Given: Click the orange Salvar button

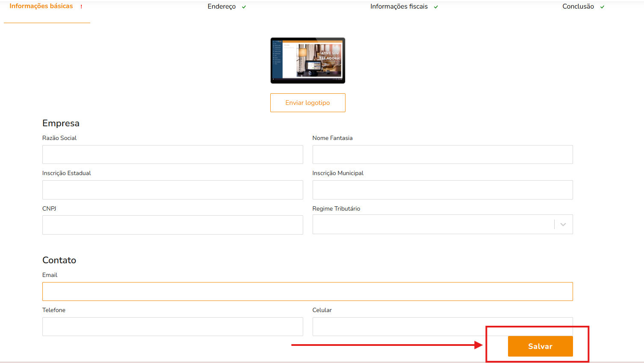Looking at the screenshot, I should (541, 346).
